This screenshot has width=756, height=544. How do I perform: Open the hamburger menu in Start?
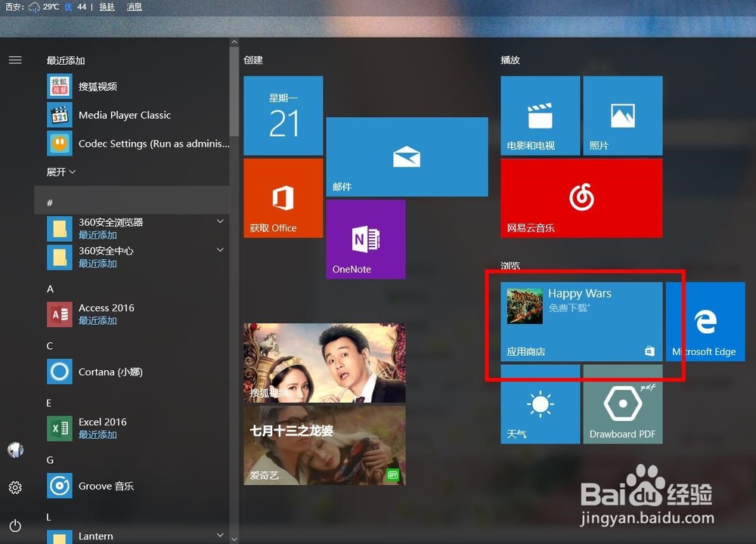[x=15, y=60]
